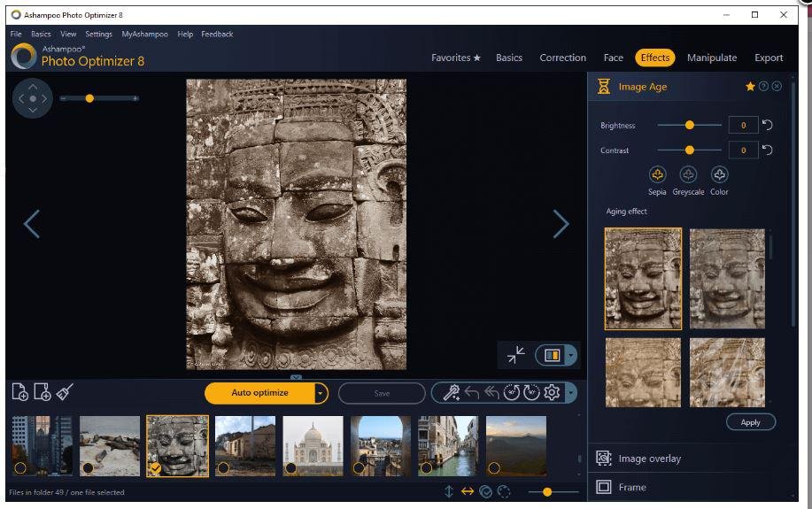Click the Auto optimize button
The width and height of the screenshot is (812, 509).
259,393
